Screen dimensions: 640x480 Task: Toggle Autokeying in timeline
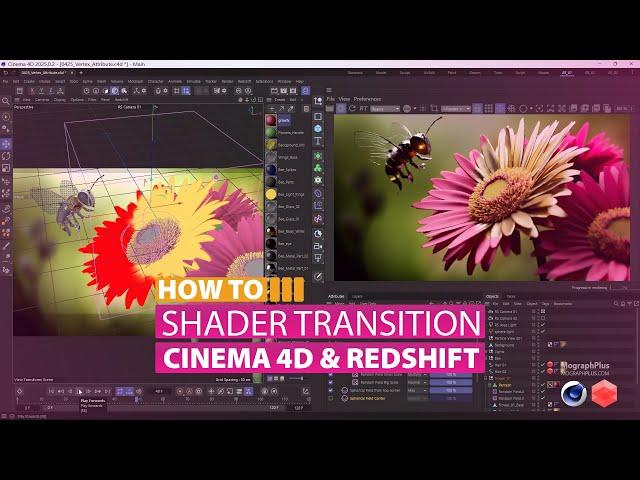coord(189,391)
